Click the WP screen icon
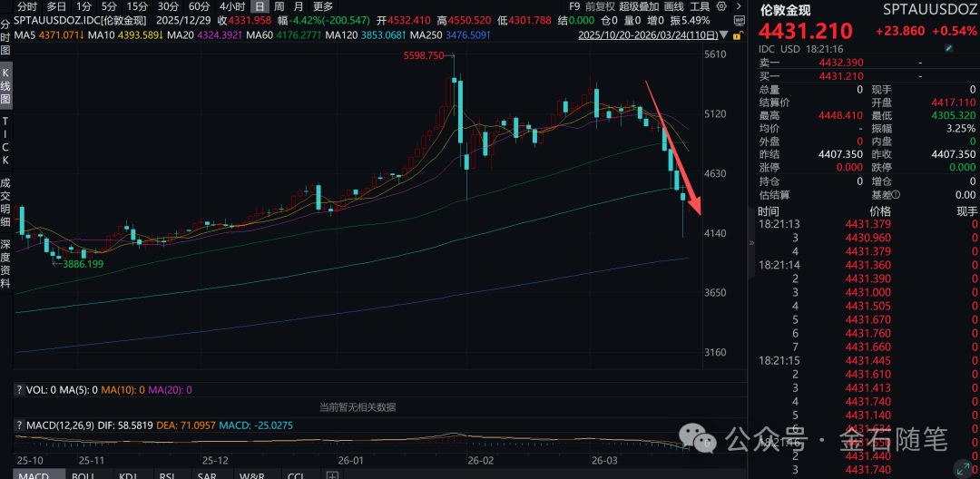This screenshot has height=479, width=980. (740, 20)
